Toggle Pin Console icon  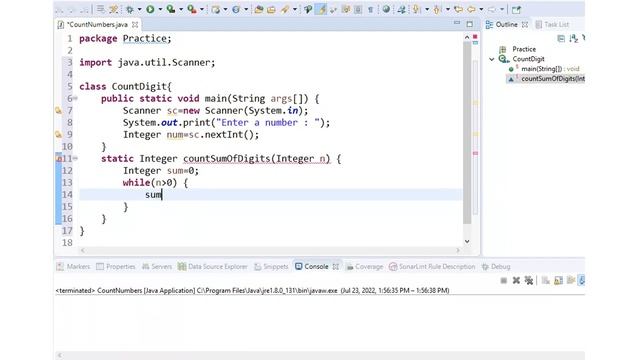[x=582, y=280]
